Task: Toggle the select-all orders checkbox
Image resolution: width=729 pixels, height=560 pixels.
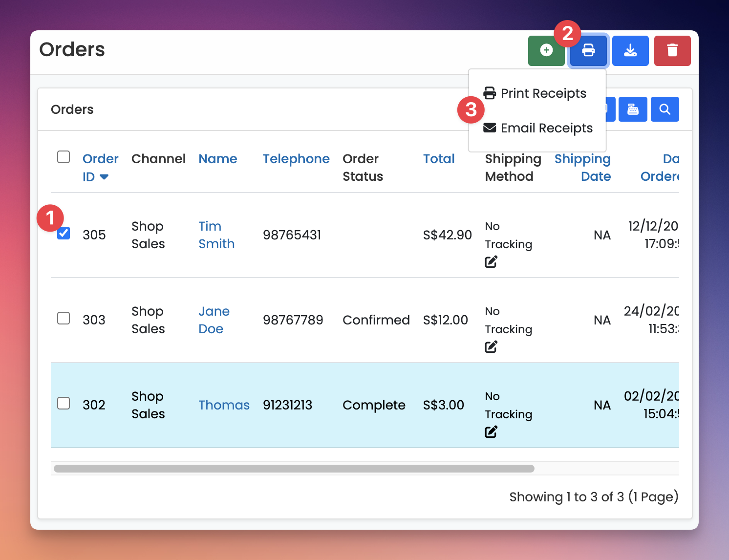Action: coord(64,157)
